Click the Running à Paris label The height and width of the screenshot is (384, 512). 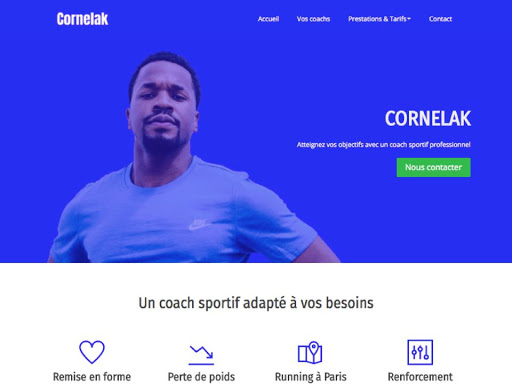[311, 377]
